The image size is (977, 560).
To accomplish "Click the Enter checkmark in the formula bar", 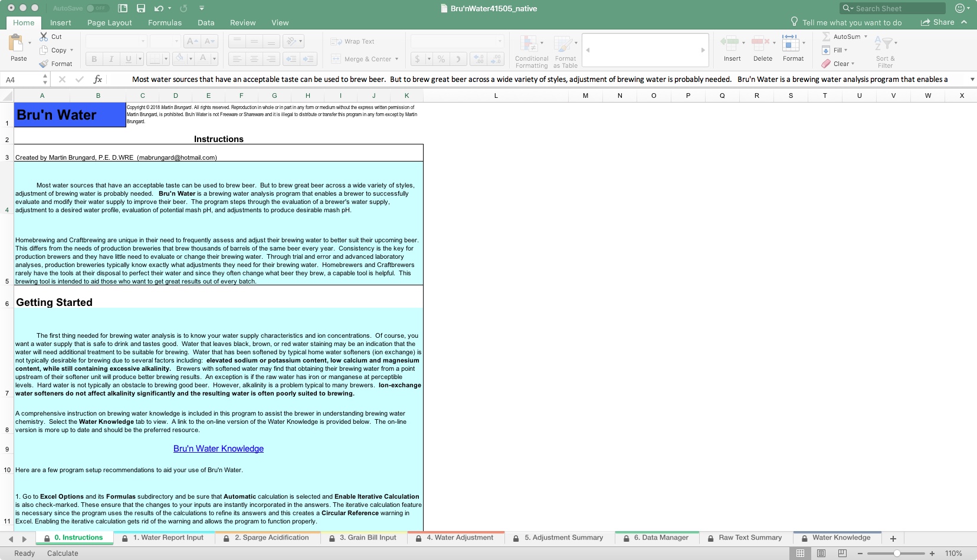I will (80, 80).
